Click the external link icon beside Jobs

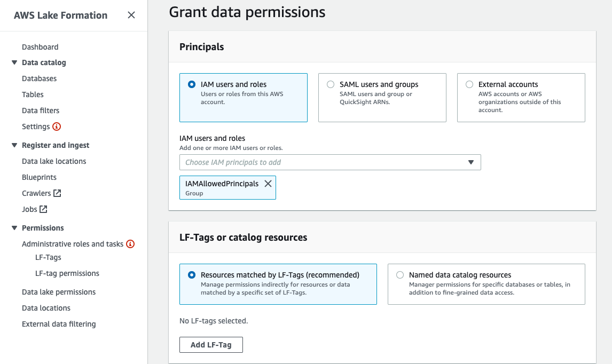43,209
